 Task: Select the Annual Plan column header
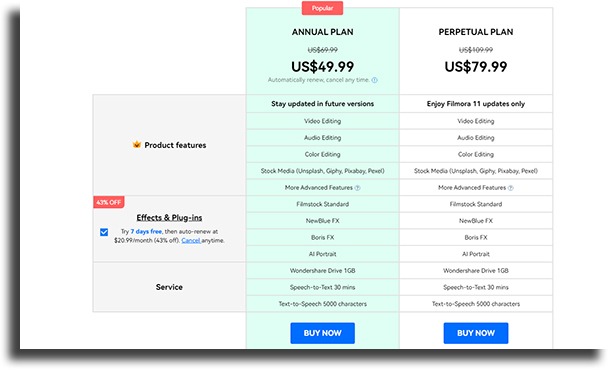pyautogui.click(x=323, y=32)
